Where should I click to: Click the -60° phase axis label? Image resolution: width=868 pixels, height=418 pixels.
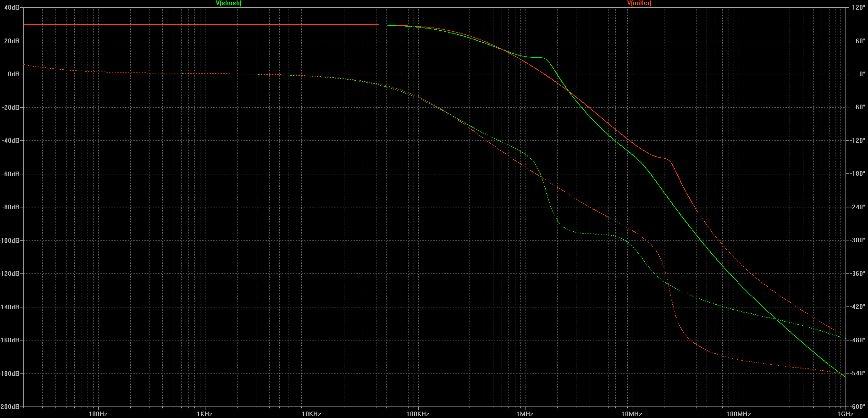(x=859, y=107)
